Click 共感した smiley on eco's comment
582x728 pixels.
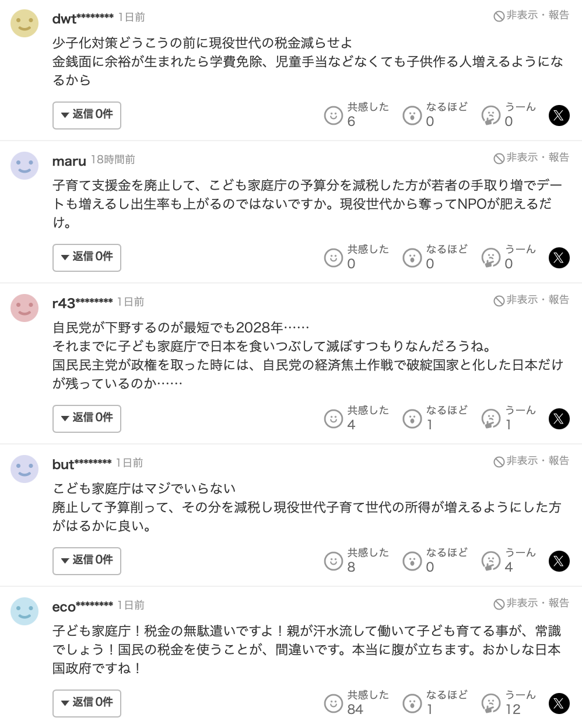[x=333, y=703]
